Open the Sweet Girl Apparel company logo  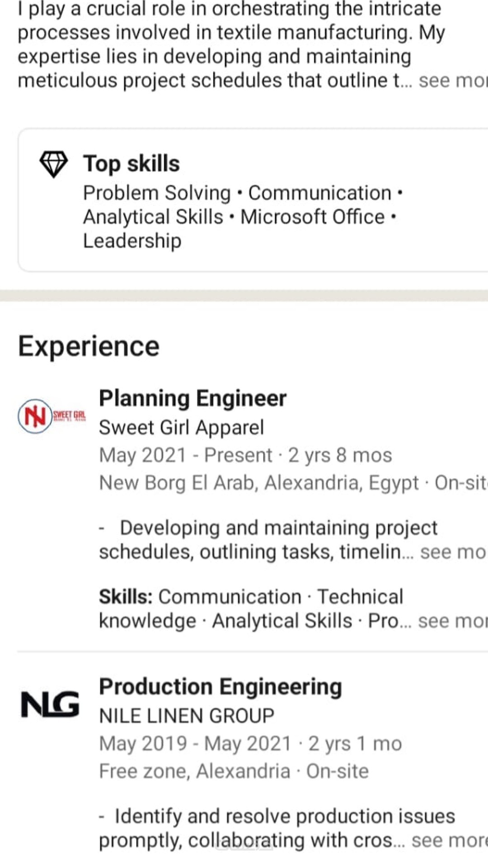(x=51, y=416)
